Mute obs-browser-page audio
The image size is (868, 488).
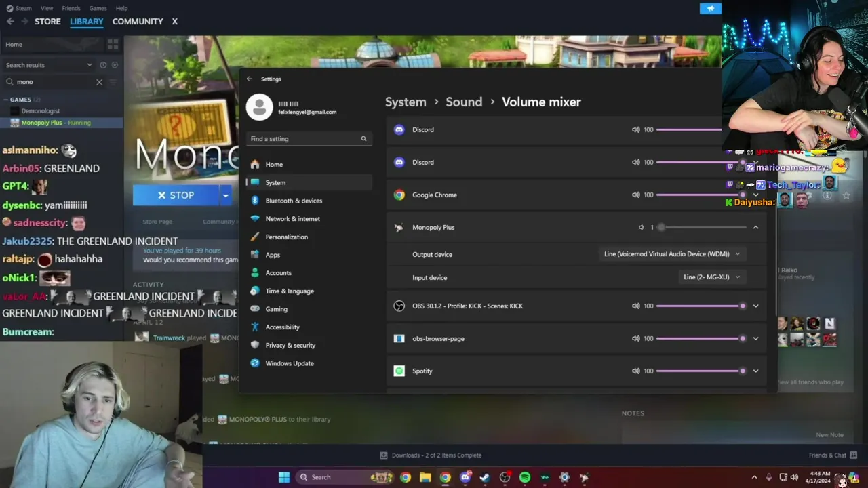click(635, 339)
